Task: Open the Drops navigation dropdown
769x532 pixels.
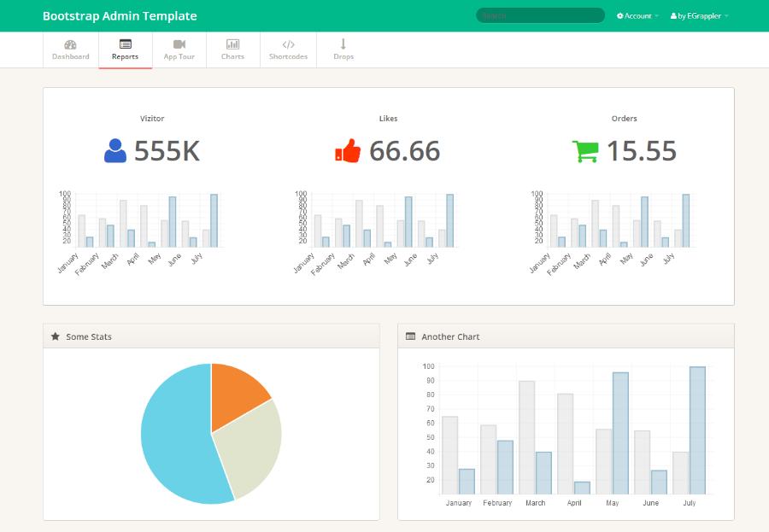Action: coord(343,50)
